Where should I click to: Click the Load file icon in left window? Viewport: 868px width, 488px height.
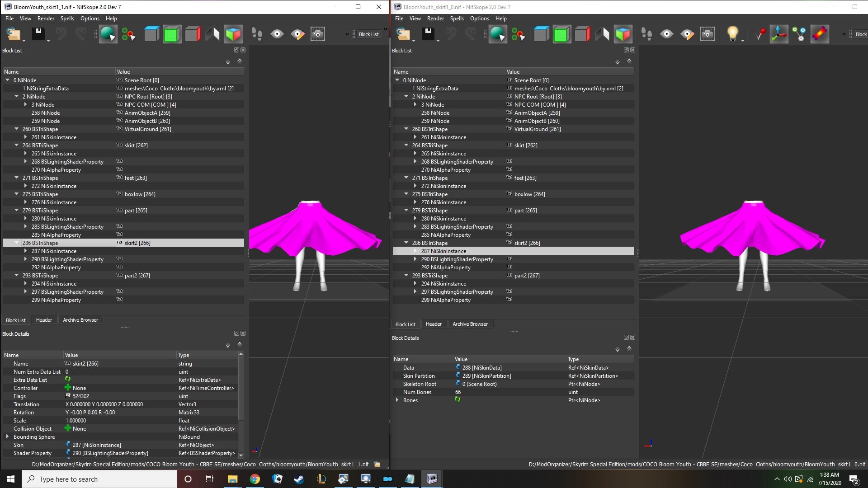tap(14, 34)
